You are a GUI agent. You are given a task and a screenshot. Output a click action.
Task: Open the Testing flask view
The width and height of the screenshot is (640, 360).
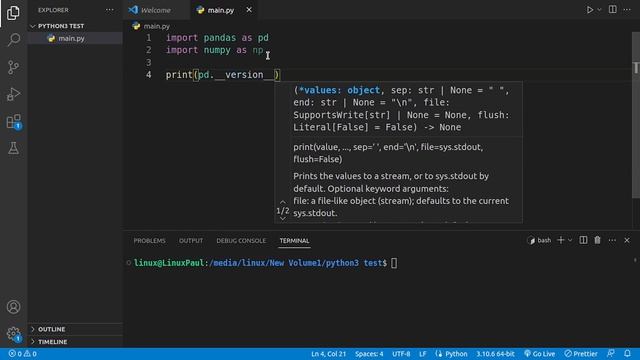tap(13, 148)
